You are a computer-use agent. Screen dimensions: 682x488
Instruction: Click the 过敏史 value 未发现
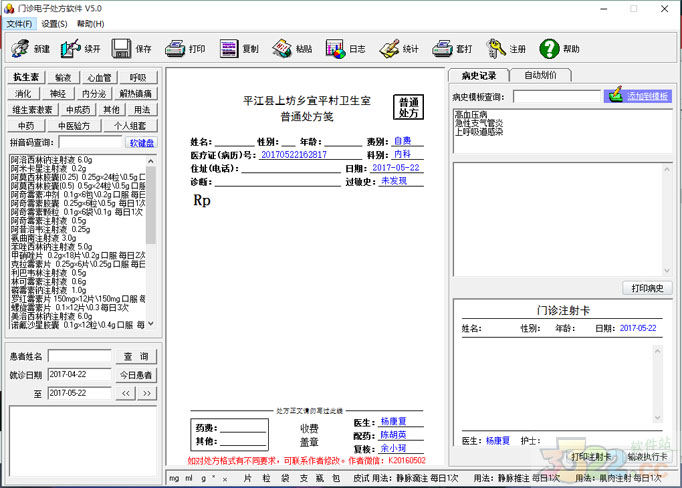pyautogui.click(x=394, y=180)
